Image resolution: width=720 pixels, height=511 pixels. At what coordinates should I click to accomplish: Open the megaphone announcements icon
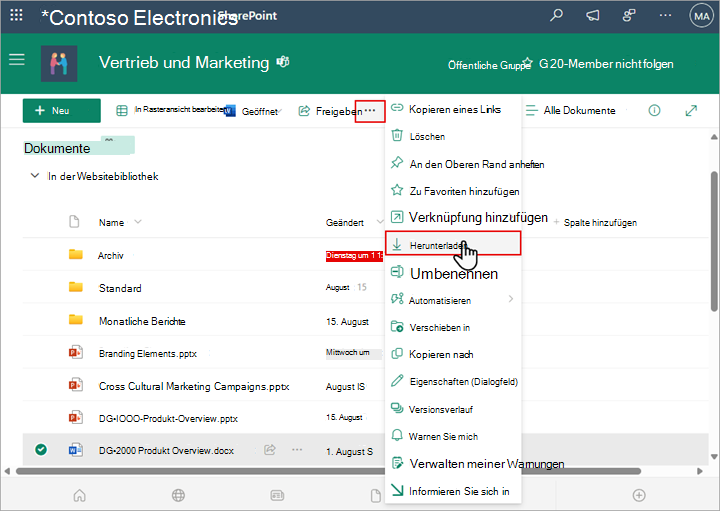(x=592, y=16)
